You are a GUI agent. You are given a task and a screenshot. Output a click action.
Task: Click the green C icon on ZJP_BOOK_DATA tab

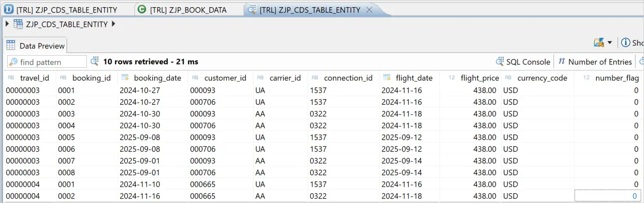point(142,9)
